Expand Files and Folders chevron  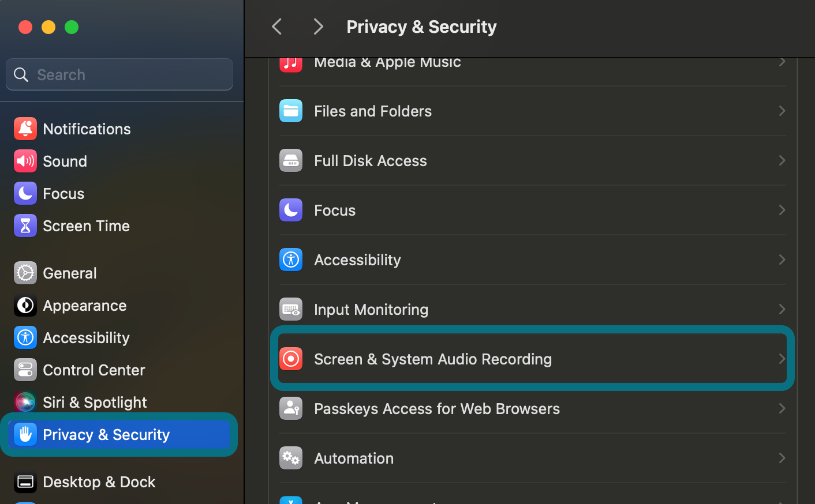(782, 111)
